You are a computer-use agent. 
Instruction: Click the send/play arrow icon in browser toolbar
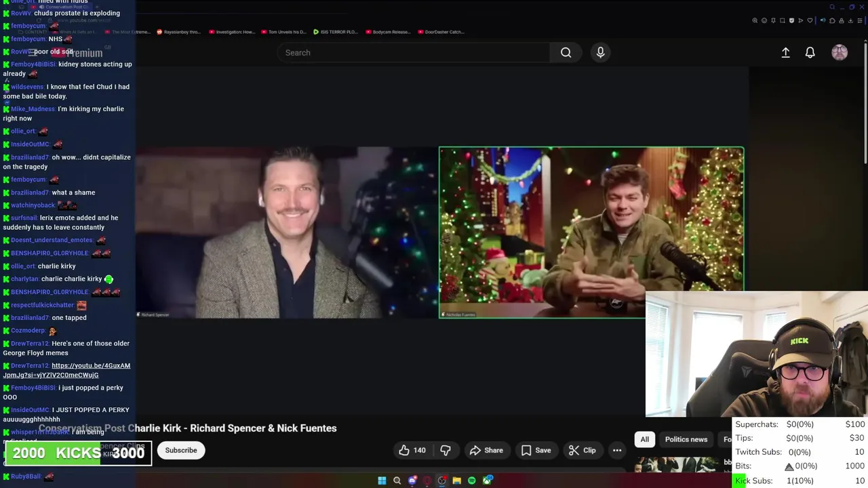tap(801, 20)
